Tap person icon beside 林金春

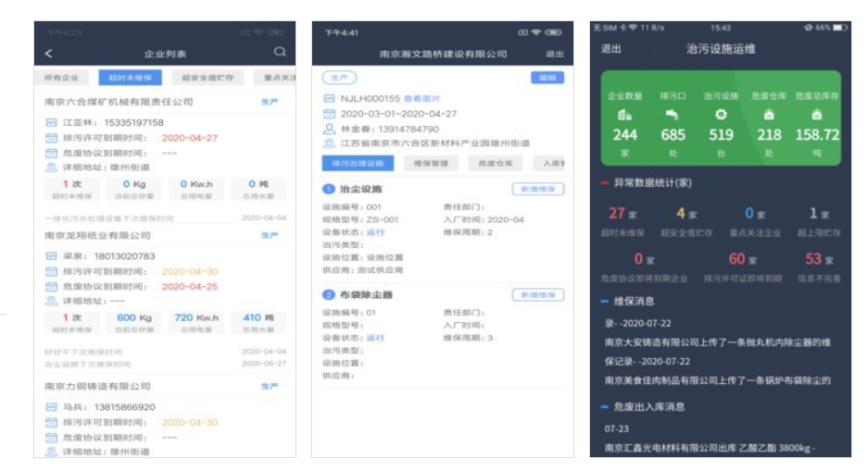point(329,129)
